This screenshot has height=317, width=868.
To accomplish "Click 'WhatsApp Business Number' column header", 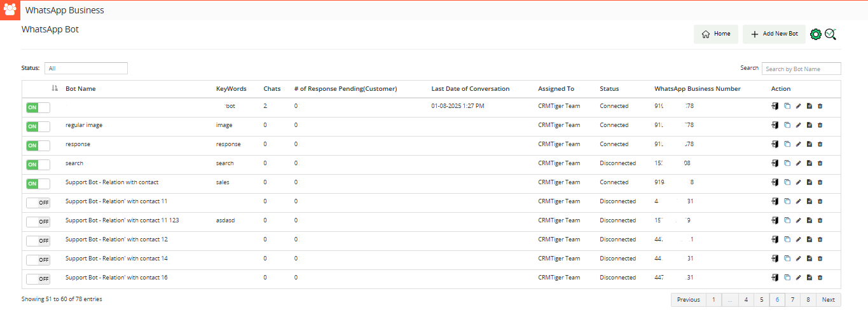I will [698, 89].
